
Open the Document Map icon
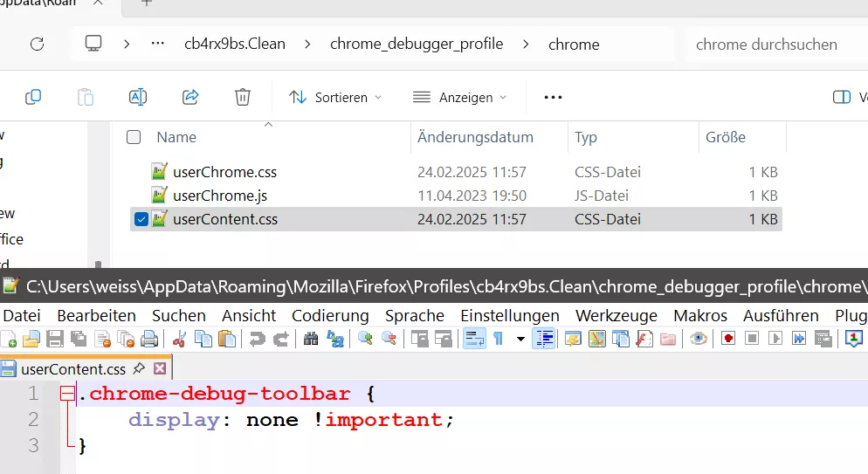tap(596, 339)
